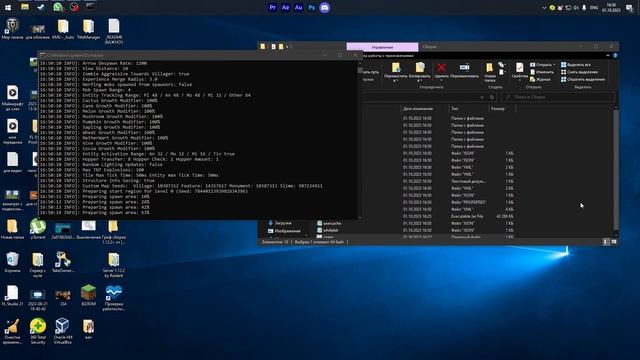The width and height of the screenshot is (640, 360).
Task: Select the Oracle VM VirtualBox desktop icon
Action: (x=62, y=331)
